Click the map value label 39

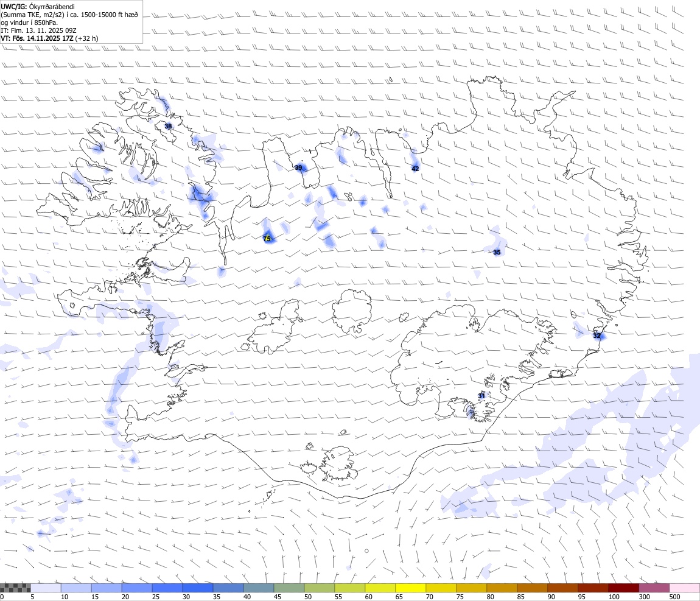tap(299, 168)
